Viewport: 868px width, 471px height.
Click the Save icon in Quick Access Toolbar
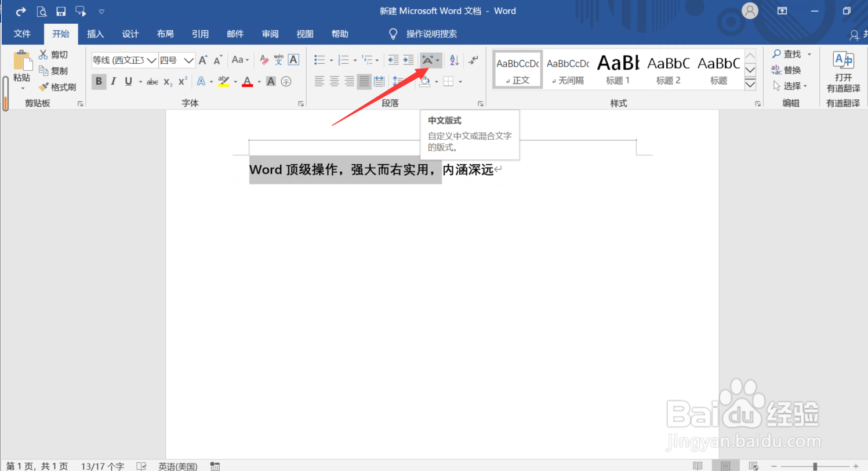click(x=60, y=11)
